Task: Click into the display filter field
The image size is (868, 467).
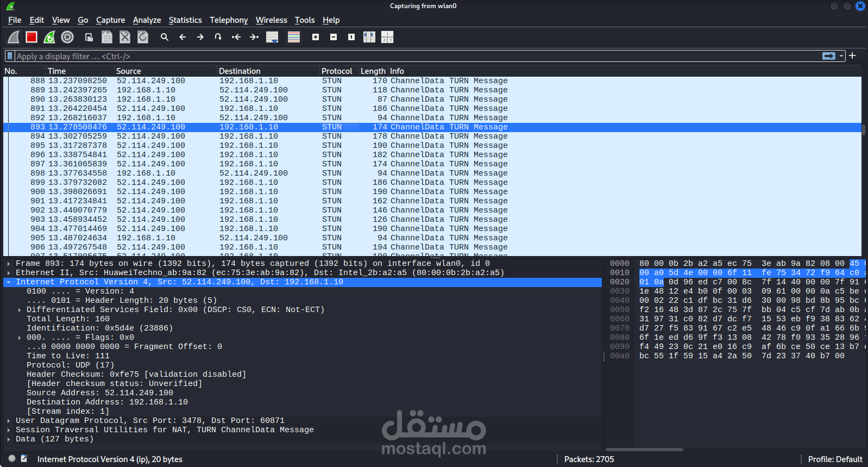Action: [x=417, y=56]
